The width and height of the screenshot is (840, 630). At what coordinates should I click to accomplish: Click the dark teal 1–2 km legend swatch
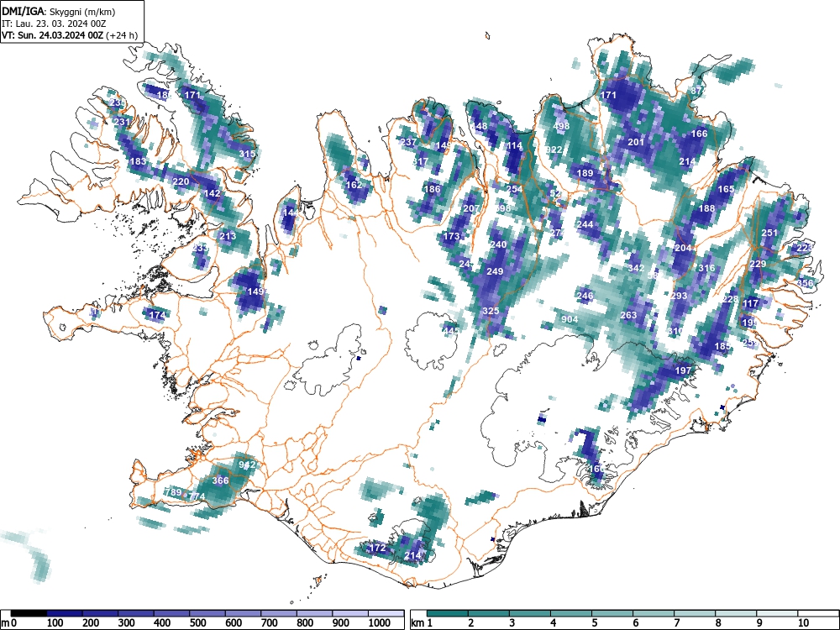448,613
